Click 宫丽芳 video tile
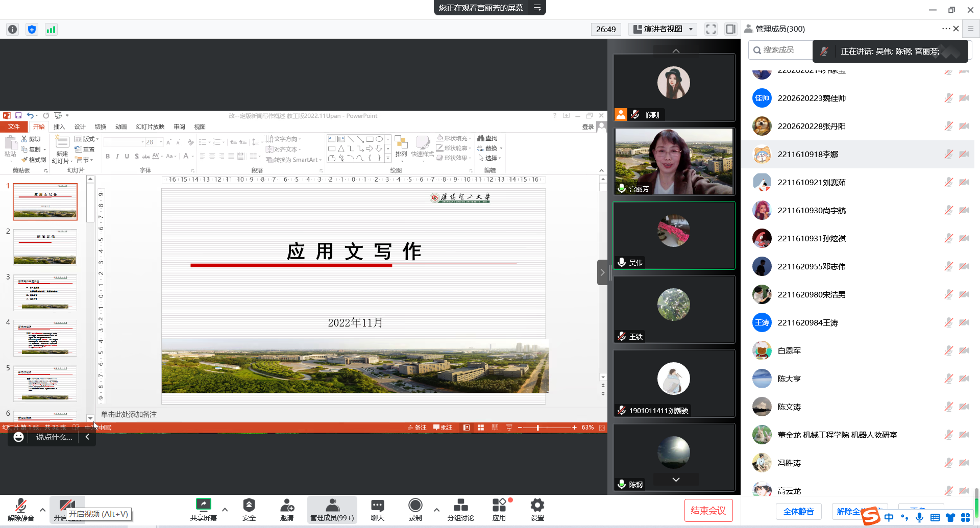This screenshot has height=528, width=980. (674, 161)
